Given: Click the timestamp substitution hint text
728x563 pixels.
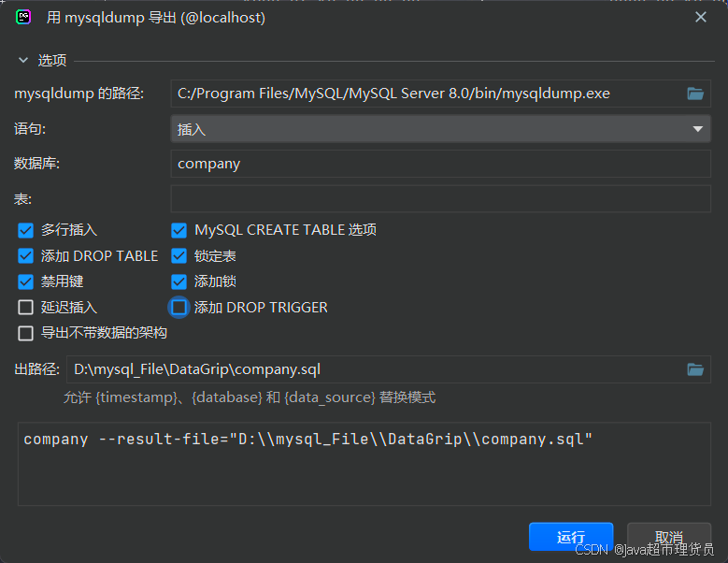Looking at the screenshot, I should tap(250, 397).
